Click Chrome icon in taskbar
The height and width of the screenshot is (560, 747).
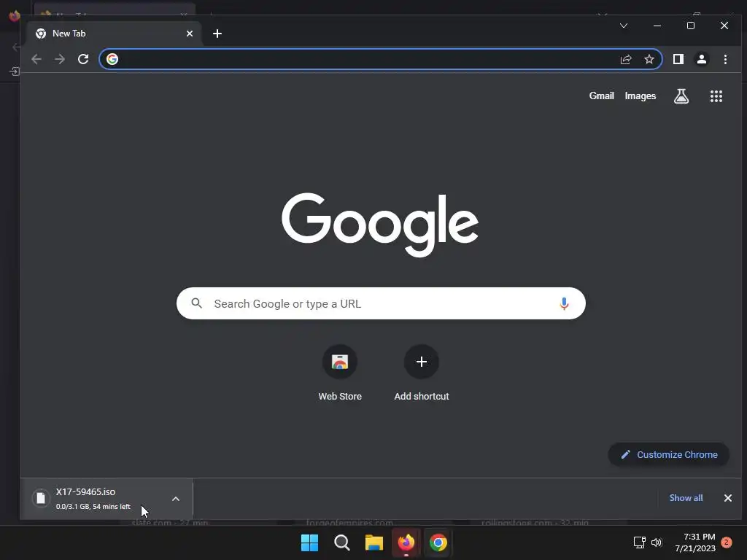pos(438,542)
